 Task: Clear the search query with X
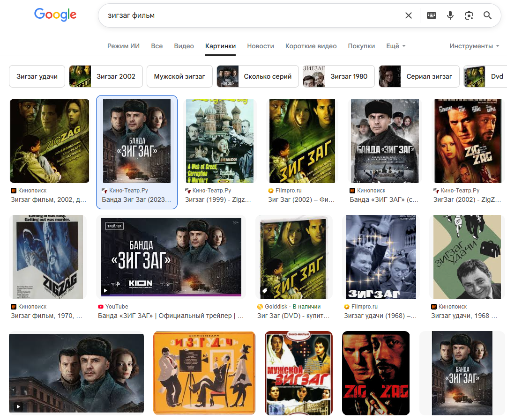tap(409, 15)
